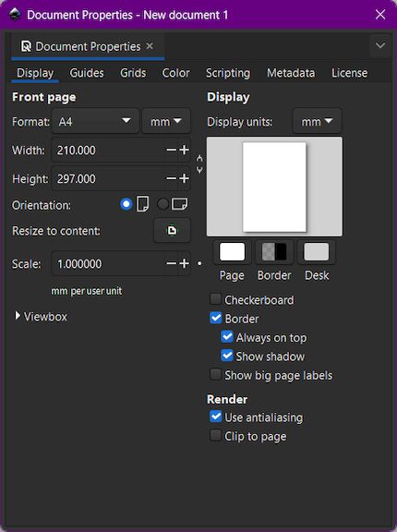397x532 pixels.
Task: Click into the Width input field
Action: click(109, 150)
